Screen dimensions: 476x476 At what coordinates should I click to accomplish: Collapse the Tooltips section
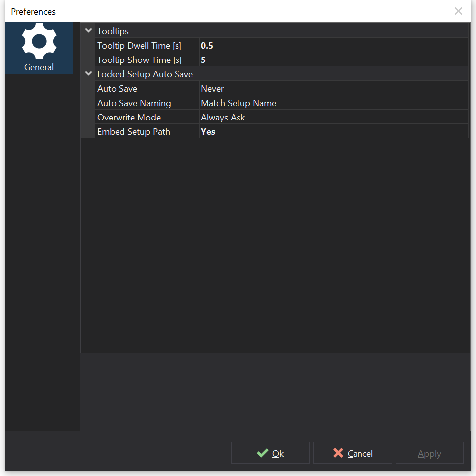tap(88, 31)
